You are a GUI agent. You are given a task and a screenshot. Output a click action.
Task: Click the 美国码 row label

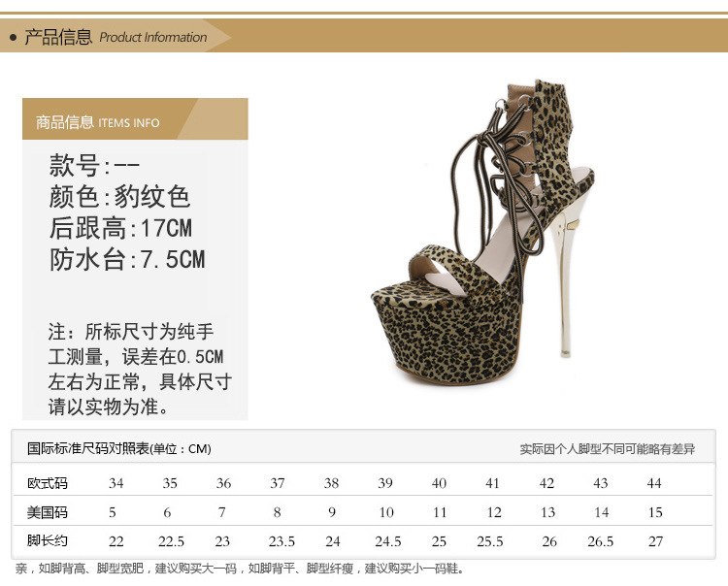48,512
